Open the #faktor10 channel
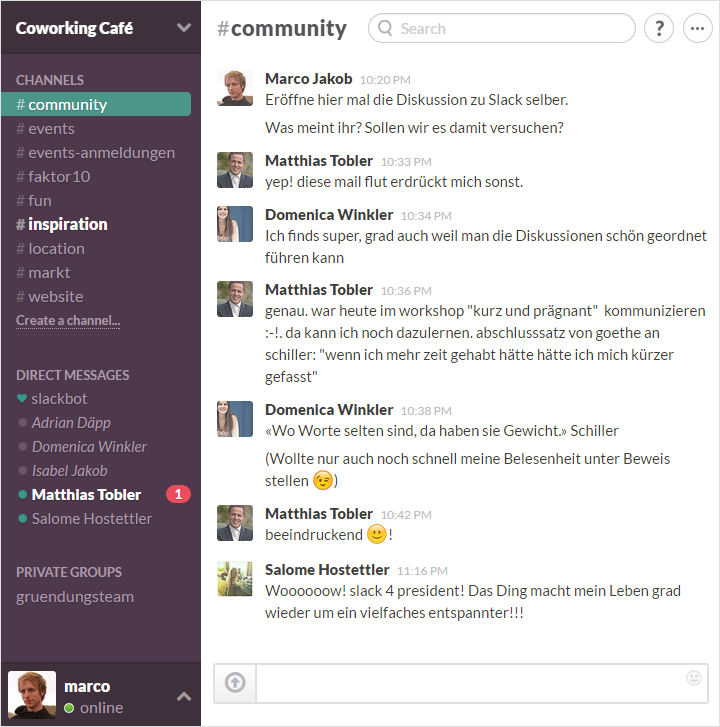The height and width of the screenshot is (727, 720). click(53, 177)
